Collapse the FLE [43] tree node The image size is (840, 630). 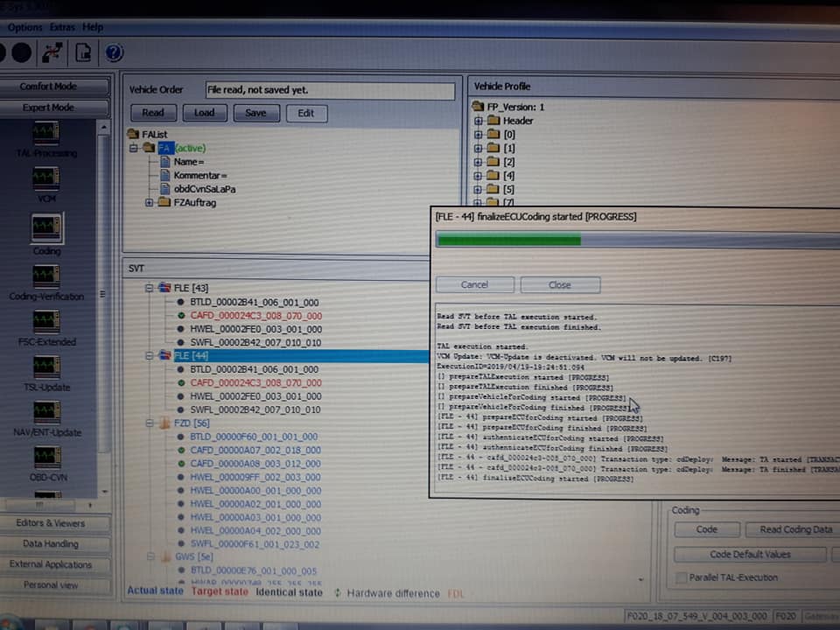[x=150, y=288]
